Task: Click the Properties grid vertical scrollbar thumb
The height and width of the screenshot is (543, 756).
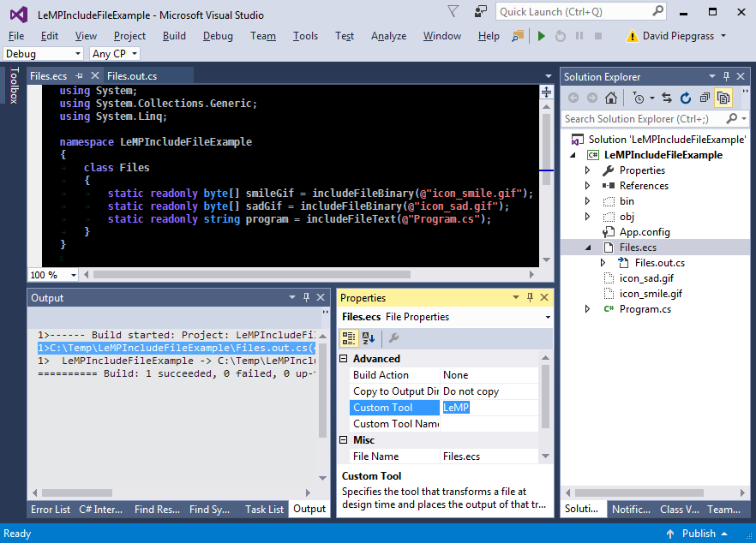Action: click(545, 397)
